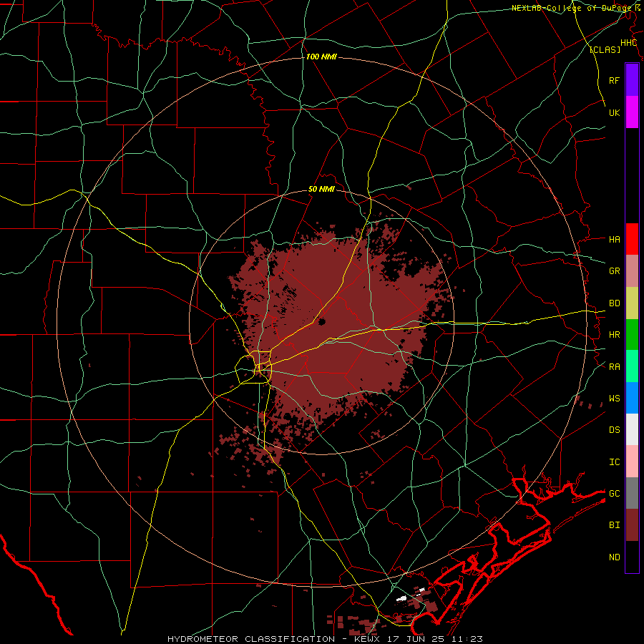Click the HR green legend swatch
The image size is (644, 644).
click(x=632, y=335)
